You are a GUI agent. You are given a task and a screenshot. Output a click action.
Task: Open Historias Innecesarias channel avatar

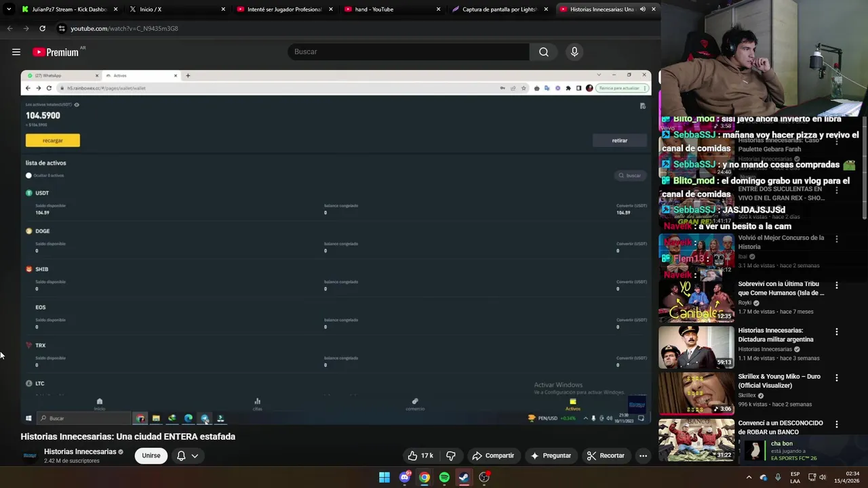point(30,455)
